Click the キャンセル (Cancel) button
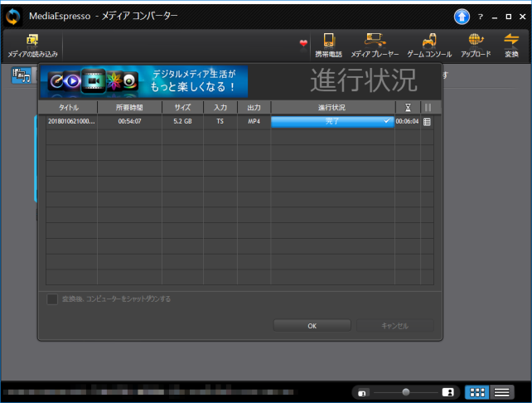Screen dimensions: 532x403 395,326
